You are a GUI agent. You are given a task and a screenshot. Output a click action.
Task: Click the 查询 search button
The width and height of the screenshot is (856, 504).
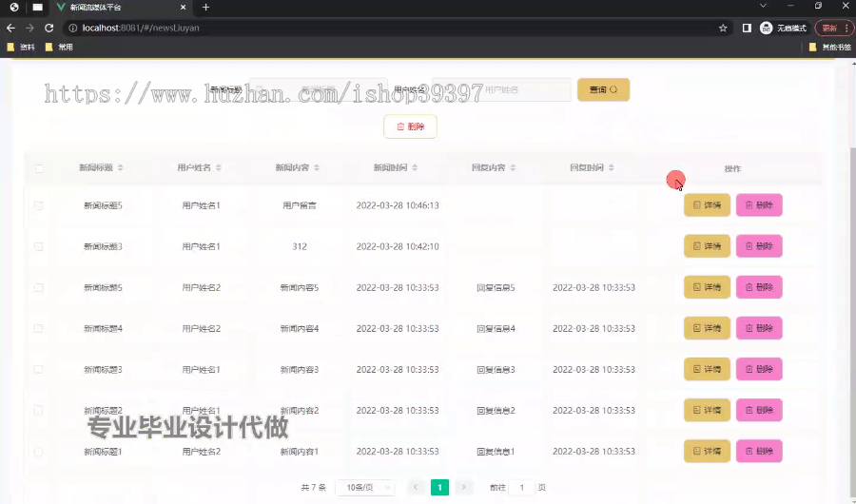603,89
